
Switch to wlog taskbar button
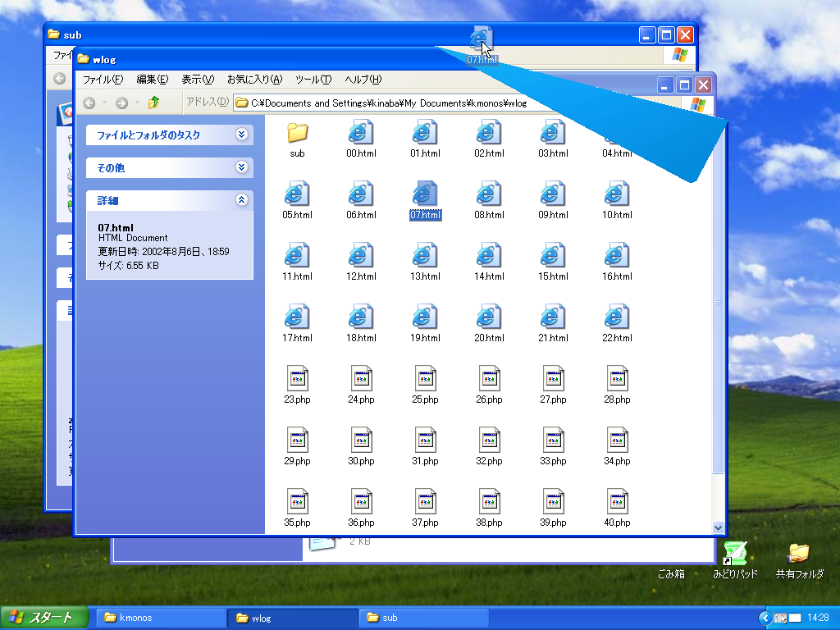[293, 618]
